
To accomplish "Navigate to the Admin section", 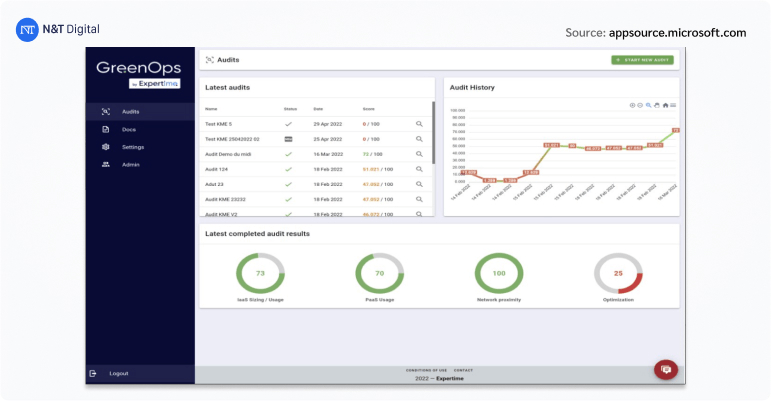I will click(130, 164).
